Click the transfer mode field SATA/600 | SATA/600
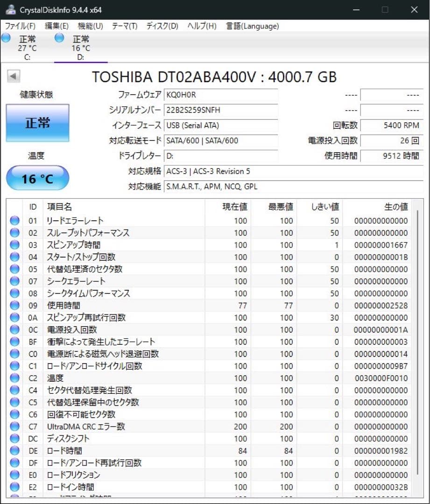The width and height of the screenshot is (430, 504). point(221,140)
